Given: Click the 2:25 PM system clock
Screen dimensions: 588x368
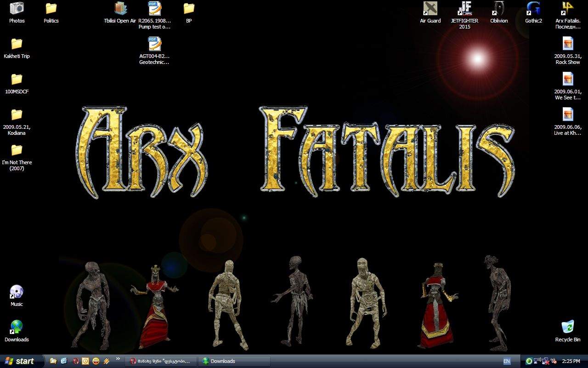Looking at the screenshot, I should 571,361.
